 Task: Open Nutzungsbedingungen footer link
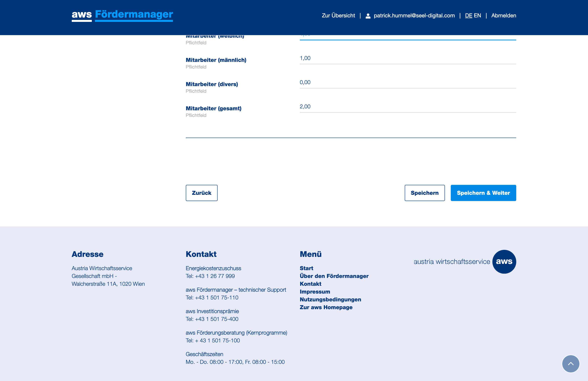[x=330, y=299]
